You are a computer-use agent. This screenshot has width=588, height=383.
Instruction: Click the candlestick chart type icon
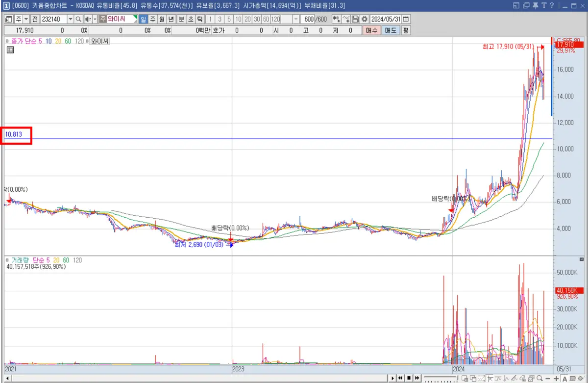[337, 19]
